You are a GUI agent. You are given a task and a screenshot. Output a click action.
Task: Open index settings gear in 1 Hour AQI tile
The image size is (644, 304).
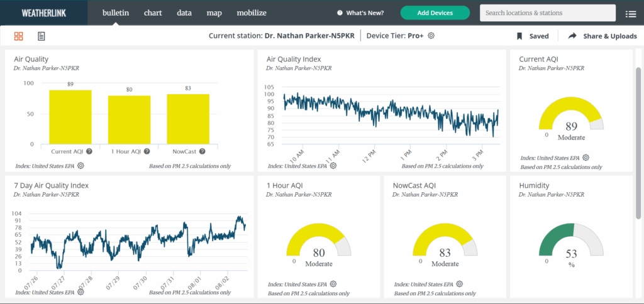coord(333,284)
